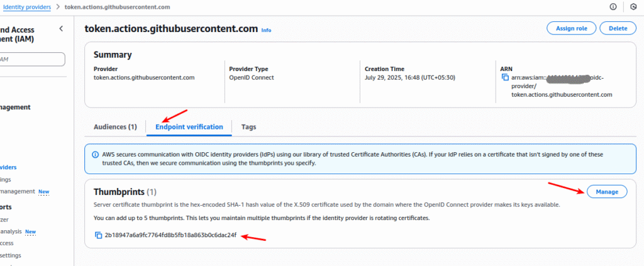Image resolution: width=644 pixels, height=266 pixels.
Task: Click the hexagon settings icon in top bar
Action: [x=633, y=7]
